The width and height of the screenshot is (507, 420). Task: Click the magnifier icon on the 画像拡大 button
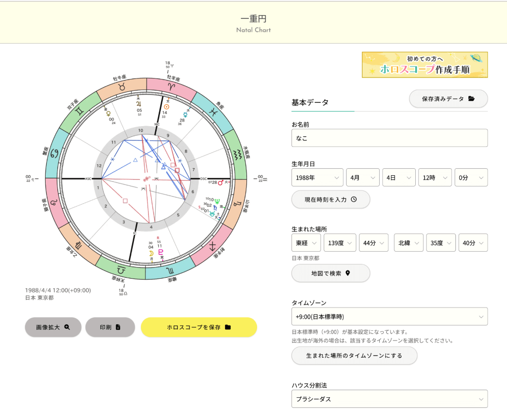67,326
